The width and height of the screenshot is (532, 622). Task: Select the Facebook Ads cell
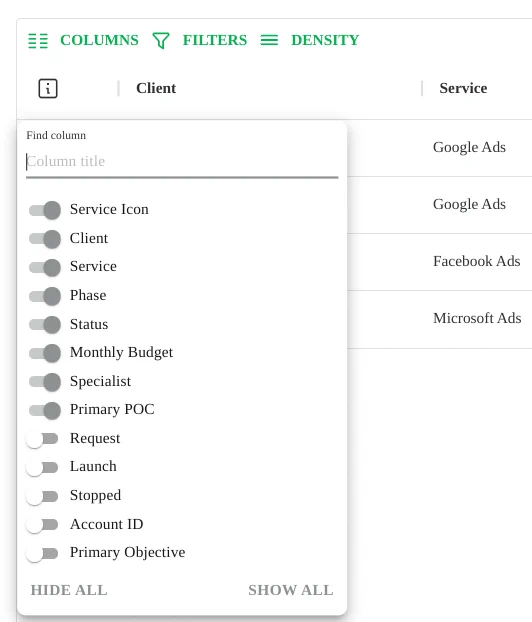[476, 261]
